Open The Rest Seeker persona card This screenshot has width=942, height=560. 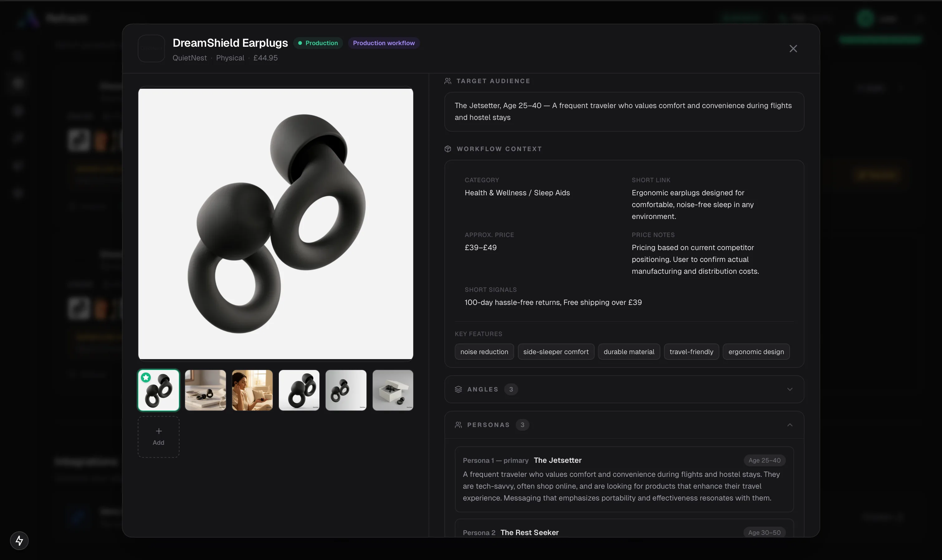click(x=624, y=528)
